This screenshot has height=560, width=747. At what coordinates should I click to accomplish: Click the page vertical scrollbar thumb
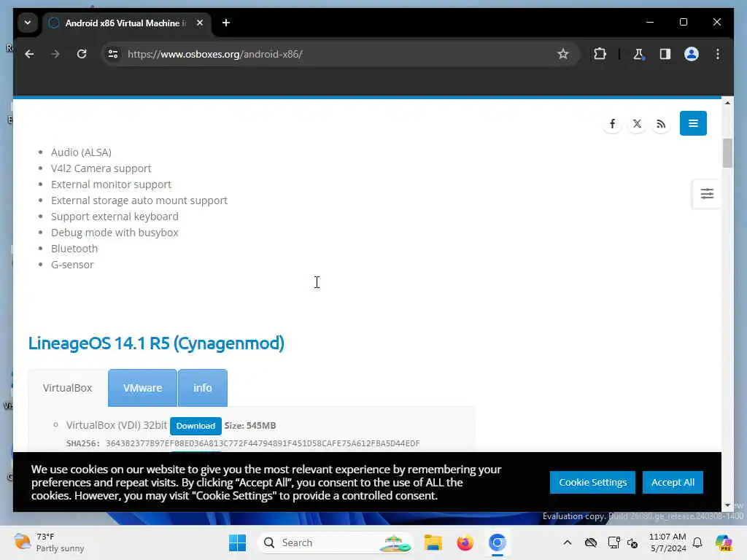[727, 153]
